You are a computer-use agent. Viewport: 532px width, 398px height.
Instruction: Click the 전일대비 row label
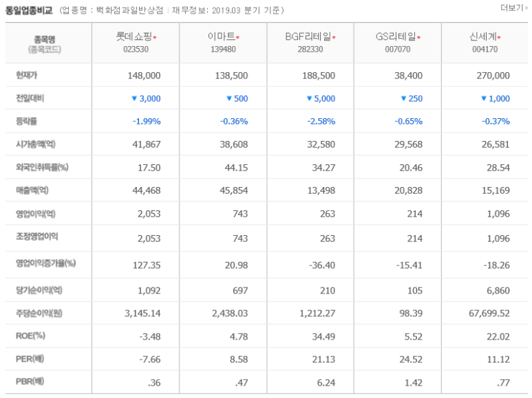click(30, 98)
